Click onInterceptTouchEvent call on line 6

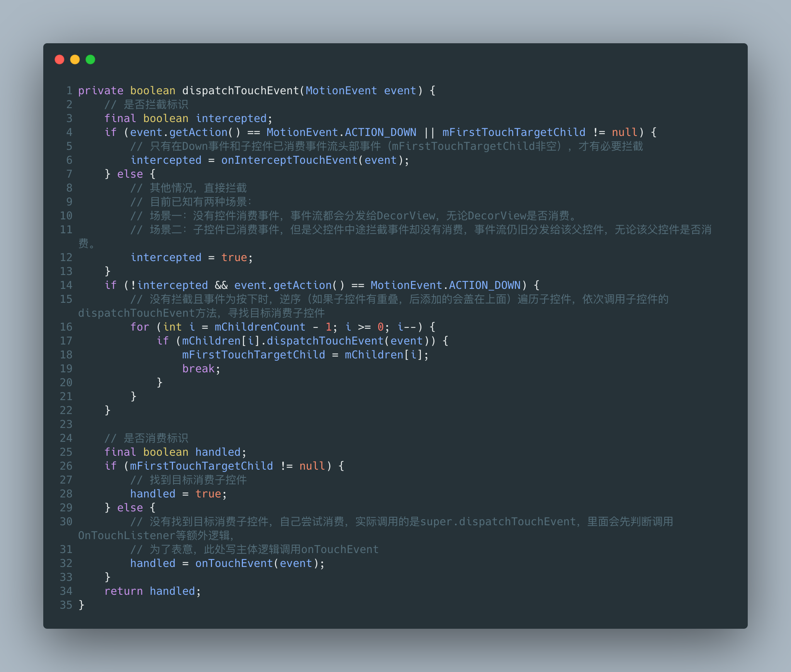click(289, 160)
